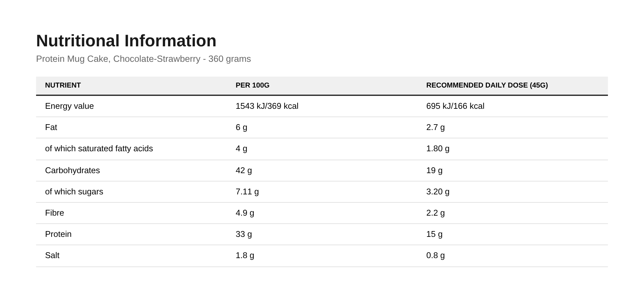
Task: Select the Energy value row label
Action: [69, 106]
